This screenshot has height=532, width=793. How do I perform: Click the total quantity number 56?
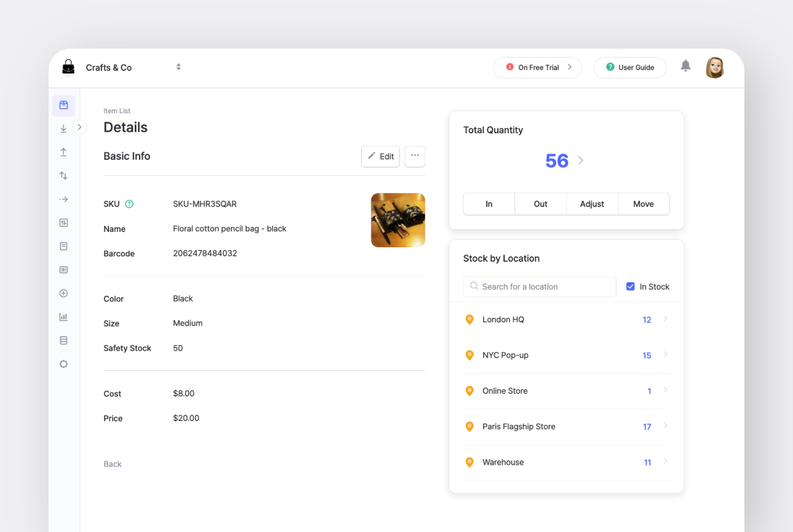click(557, 161)
